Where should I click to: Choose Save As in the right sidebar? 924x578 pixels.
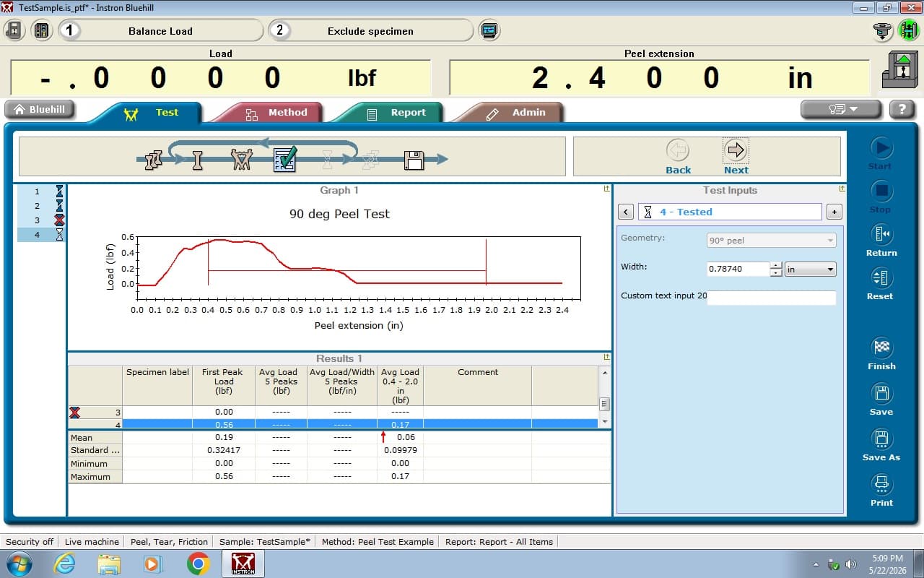click(x=881, y=445)
